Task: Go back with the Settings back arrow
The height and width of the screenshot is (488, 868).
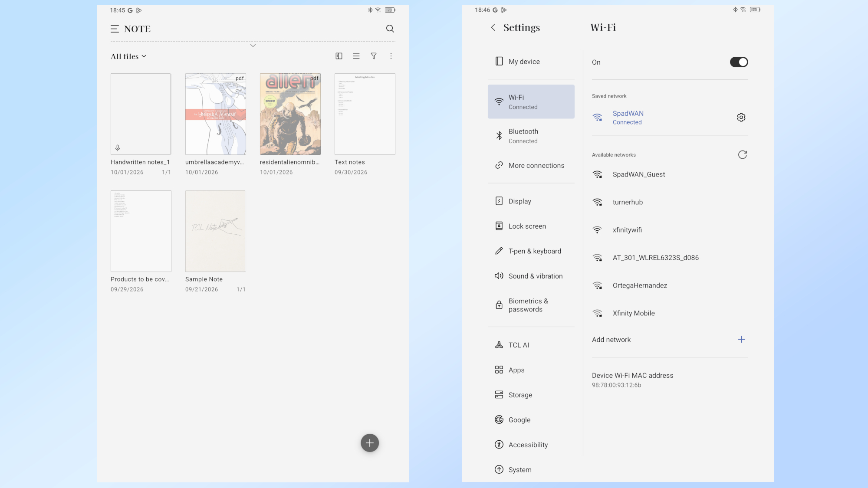Action: 493,27
